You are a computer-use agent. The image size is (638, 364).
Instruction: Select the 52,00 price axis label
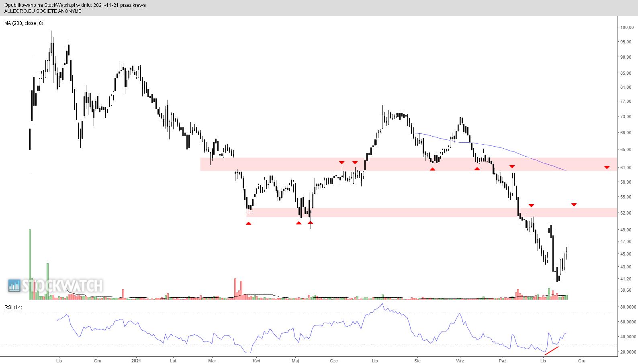click(627, 213)
